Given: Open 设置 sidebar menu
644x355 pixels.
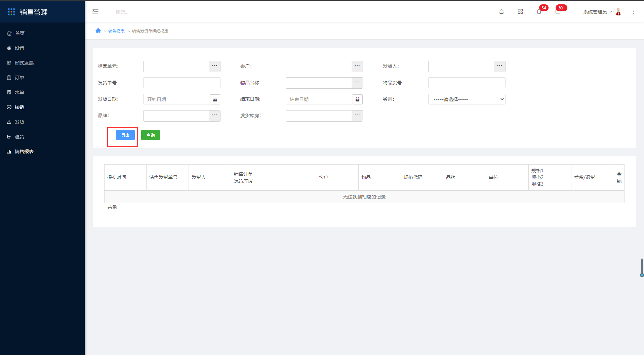Looking at the screenshot, I should 42,48.
